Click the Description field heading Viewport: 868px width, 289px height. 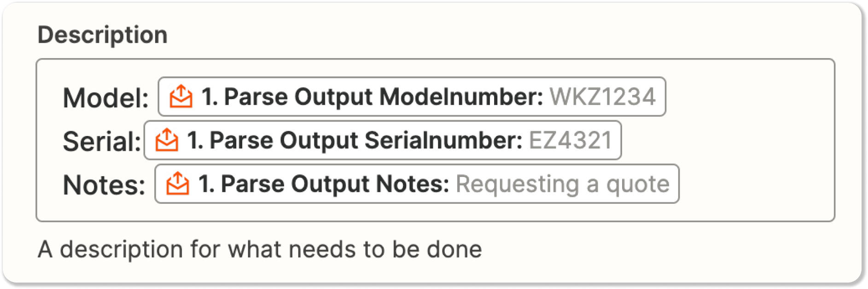pos(102,35)
